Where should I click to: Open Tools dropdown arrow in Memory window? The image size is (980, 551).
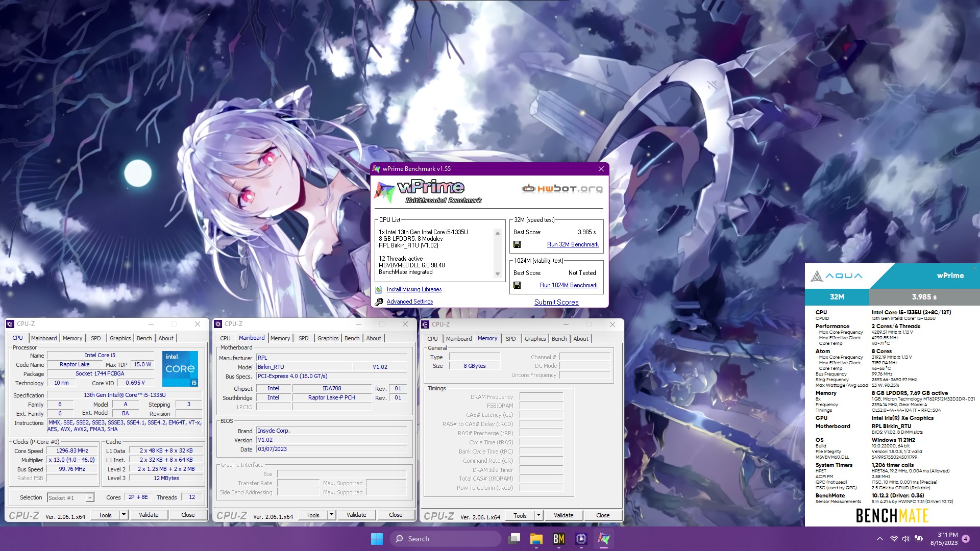(538, 515)
